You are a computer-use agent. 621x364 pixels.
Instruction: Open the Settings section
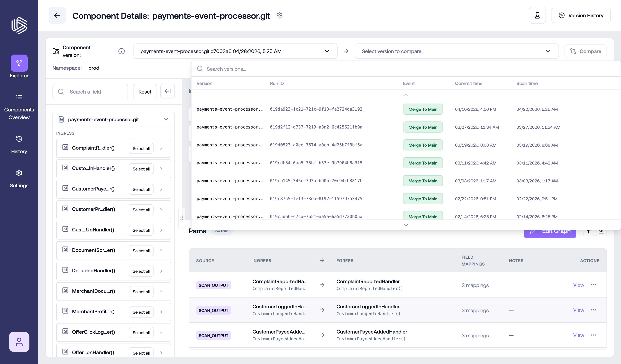[19, 179]
